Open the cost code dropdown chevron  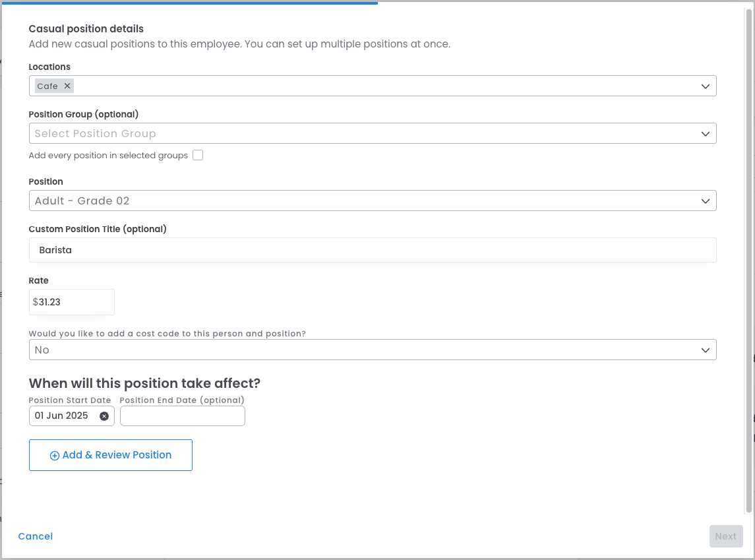[706, 350]
